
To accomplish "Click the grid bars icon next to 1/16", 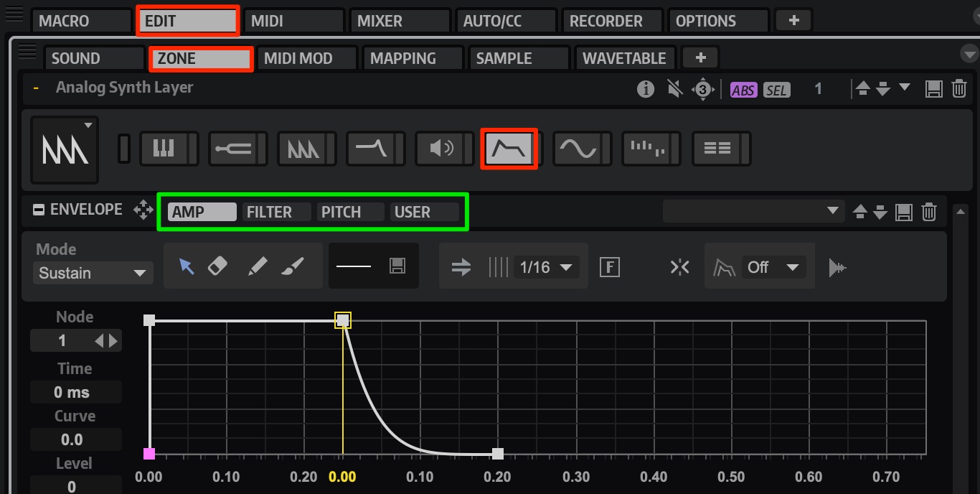I will pyautogui.click(x=498, y=267).
